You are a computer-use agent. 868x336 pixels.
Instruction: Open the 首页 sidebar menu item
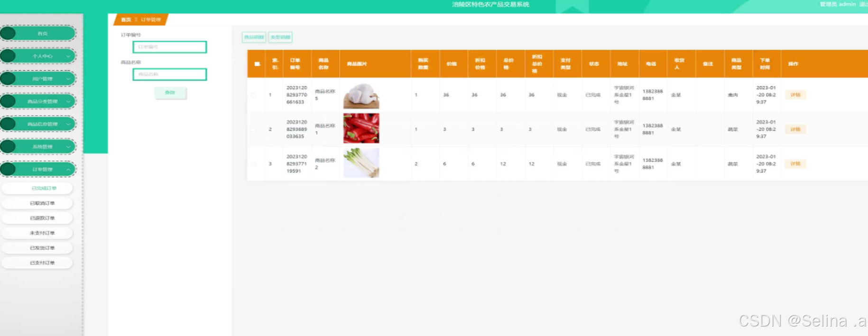(38, 33)
